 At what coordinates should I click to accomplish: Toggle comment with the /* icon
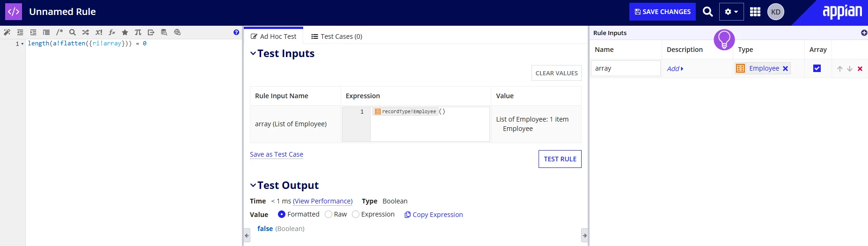tap(59, 32)
